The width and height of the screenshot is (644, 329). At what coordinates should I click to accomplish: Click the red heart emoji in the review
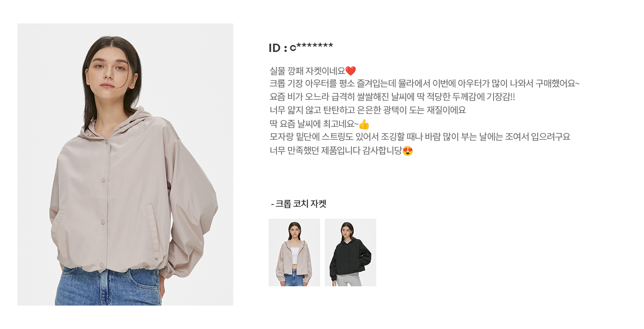351,71
